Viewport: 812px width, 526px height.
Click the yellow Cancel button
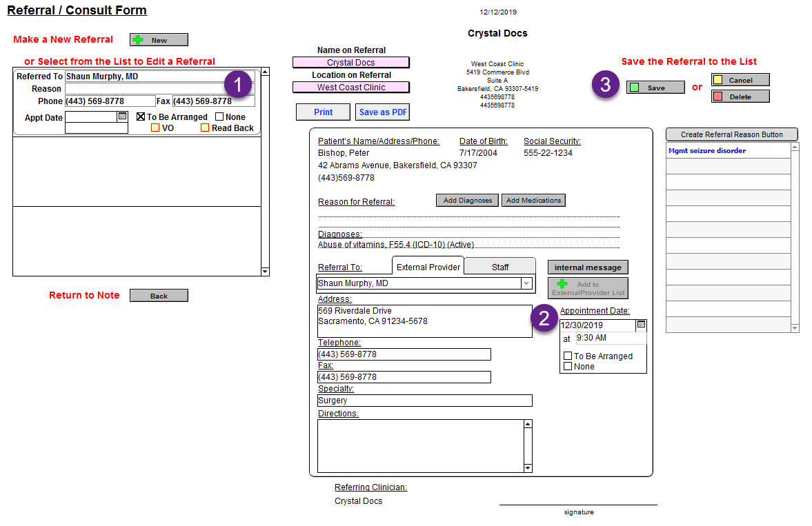coord(740,80)
